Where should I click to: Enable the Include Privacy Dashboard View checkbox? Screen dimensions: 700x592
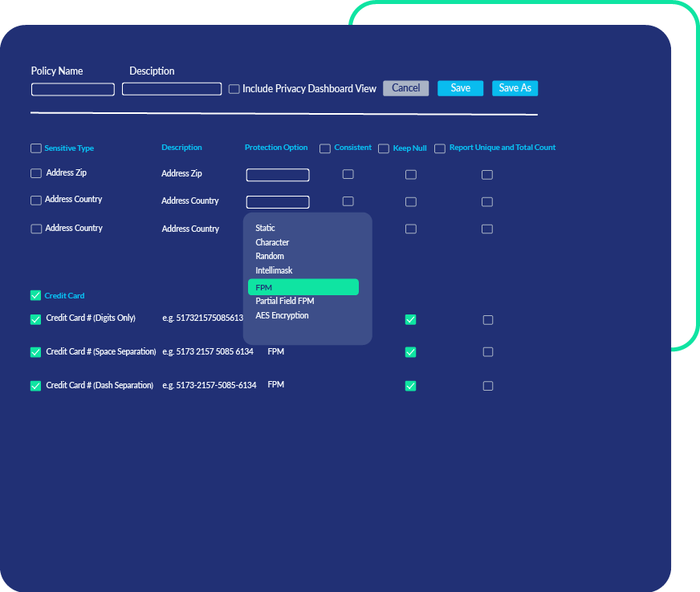234,89
